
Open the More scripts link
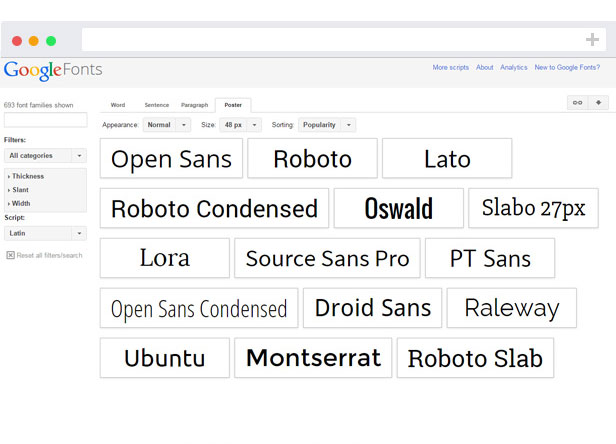[449, 67]
